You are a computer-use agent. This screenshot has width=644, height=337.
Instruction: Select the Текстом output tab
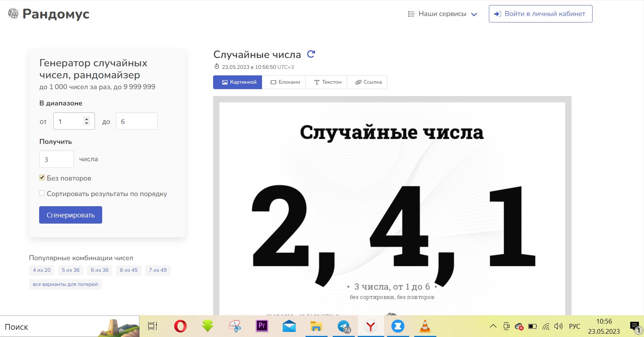[328, 82]
